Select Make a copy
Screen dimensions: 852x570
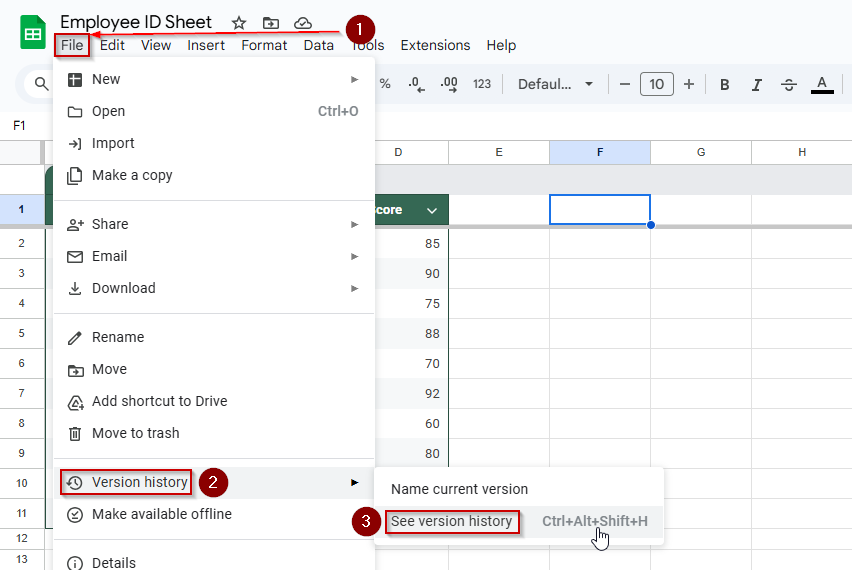(214, 176)
